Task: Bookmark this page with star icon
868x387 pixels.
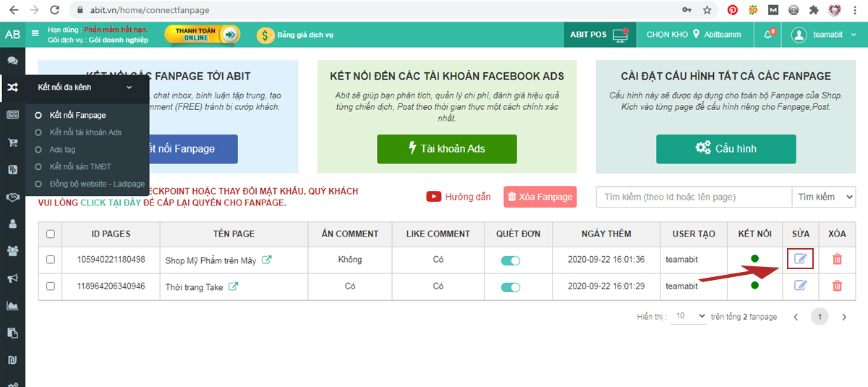Action: click(707, 10)
